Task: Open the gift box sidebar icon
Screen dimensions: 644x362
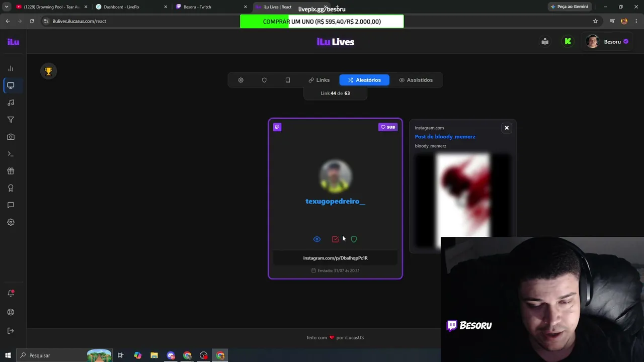Action: tap(11, 171)
